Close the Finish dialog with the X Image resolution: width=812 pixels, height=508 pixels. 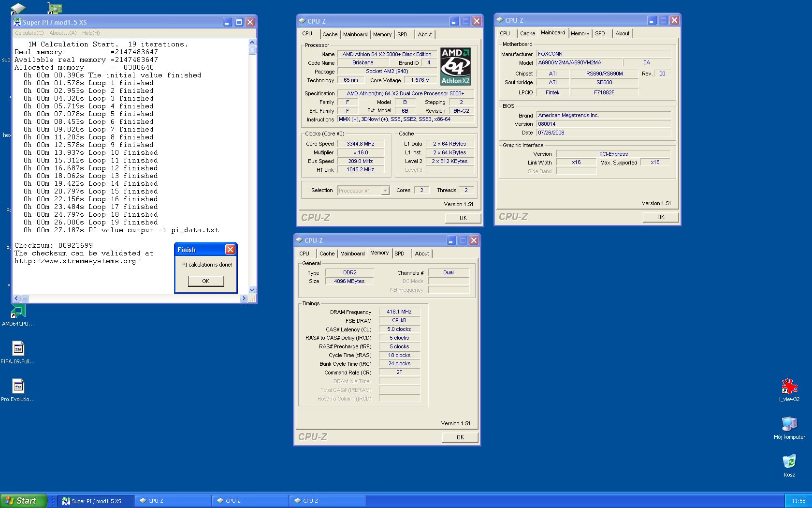point(230,249)
